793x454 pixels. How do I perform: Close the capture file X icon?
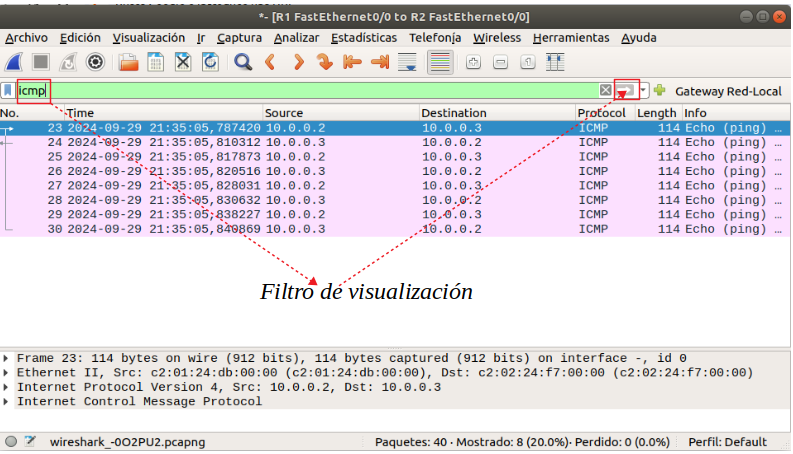point(183,62)
